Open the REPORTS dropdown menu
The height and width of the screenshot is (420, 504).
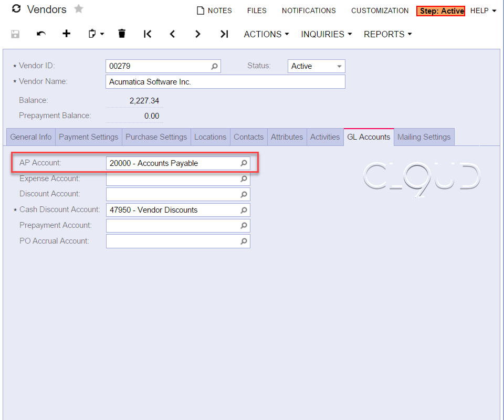coord(387,34)
